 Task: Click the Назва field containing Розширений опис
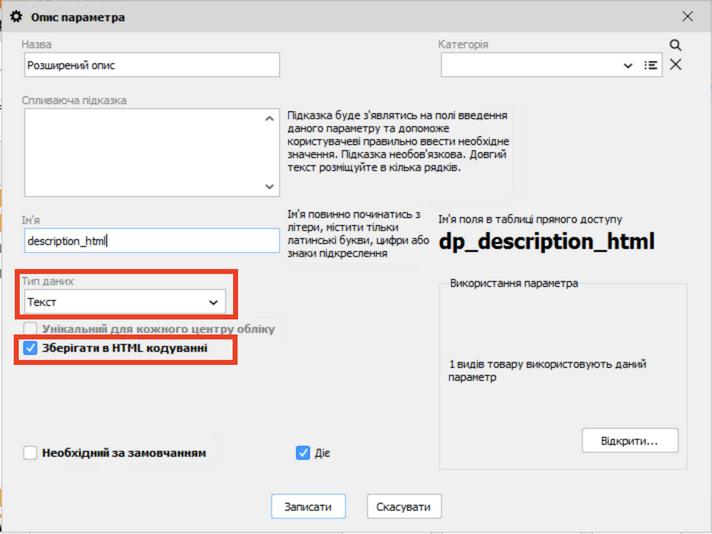point(151,65)
